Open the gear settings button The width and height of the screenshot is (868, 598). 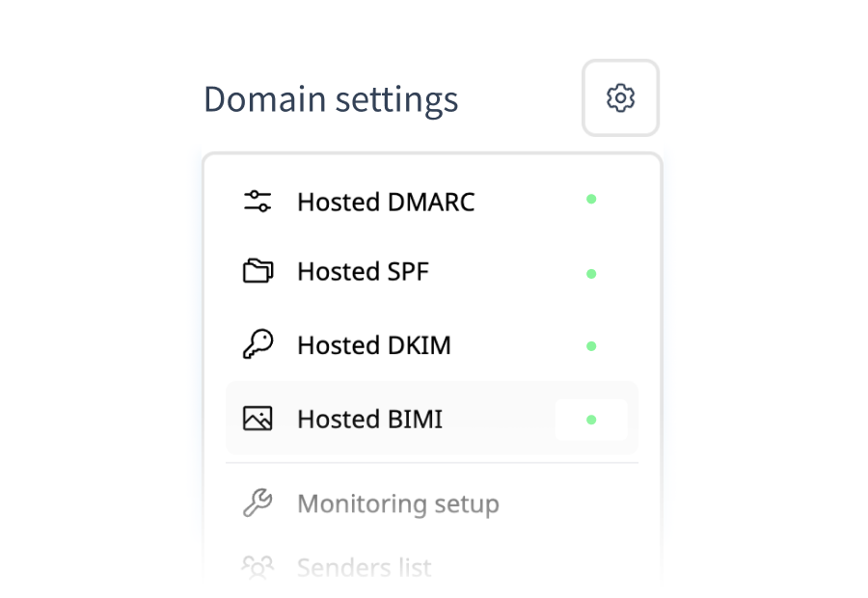click(620, 98)
